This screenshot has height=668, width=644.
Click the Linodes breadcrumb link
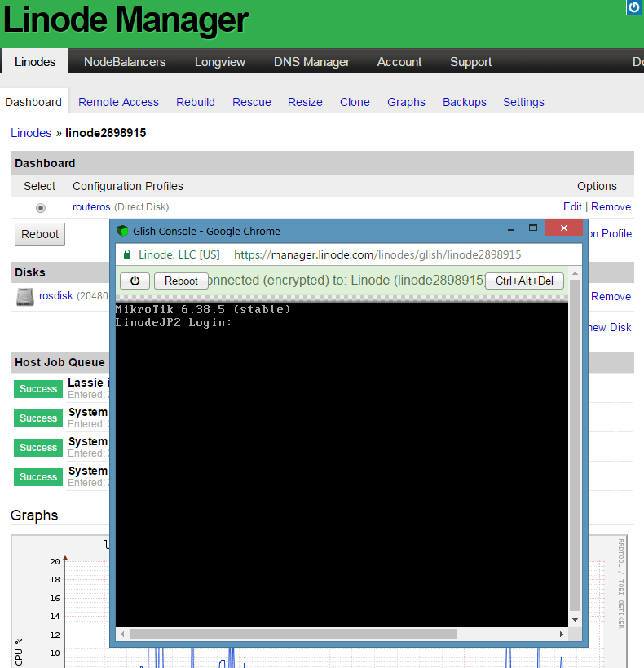coord(31,132)
